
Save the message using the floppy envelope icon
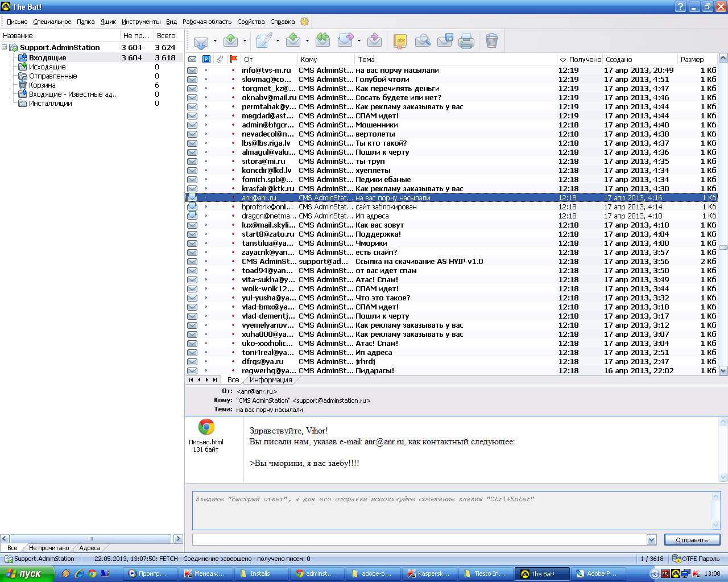445,40
